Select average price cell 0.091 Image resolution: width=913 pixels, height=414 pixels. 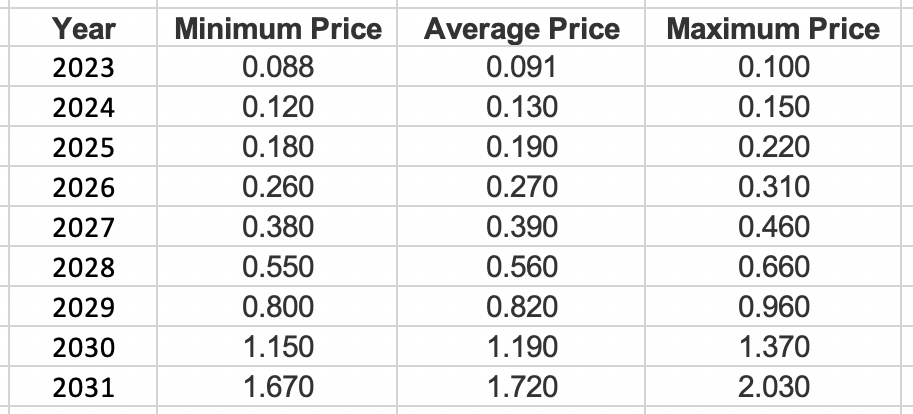coord(521,66)
